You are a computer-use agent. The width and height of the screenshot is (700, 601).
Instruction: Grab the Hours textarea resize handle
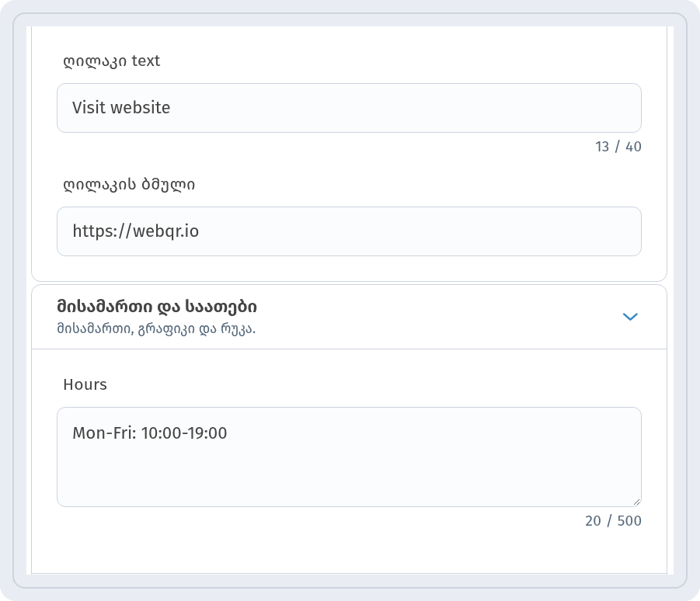(x=636, y=502)
